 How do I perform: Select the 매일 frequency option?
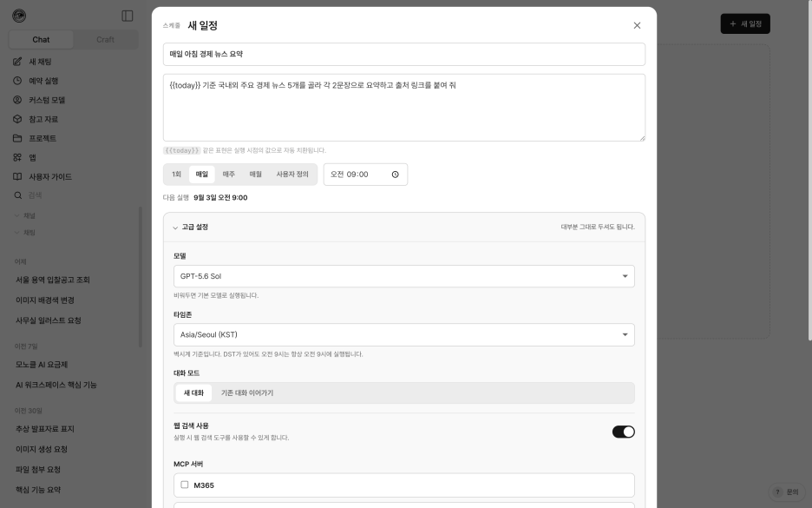click(x=202, y=175)
